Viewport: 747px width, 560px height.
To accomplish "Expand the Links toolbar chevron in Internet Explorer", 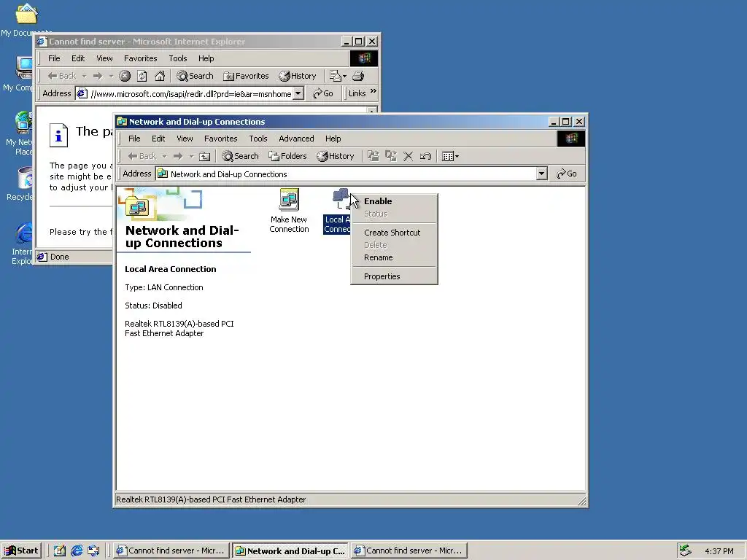I will pyautogui.click(x=373, y=91).
